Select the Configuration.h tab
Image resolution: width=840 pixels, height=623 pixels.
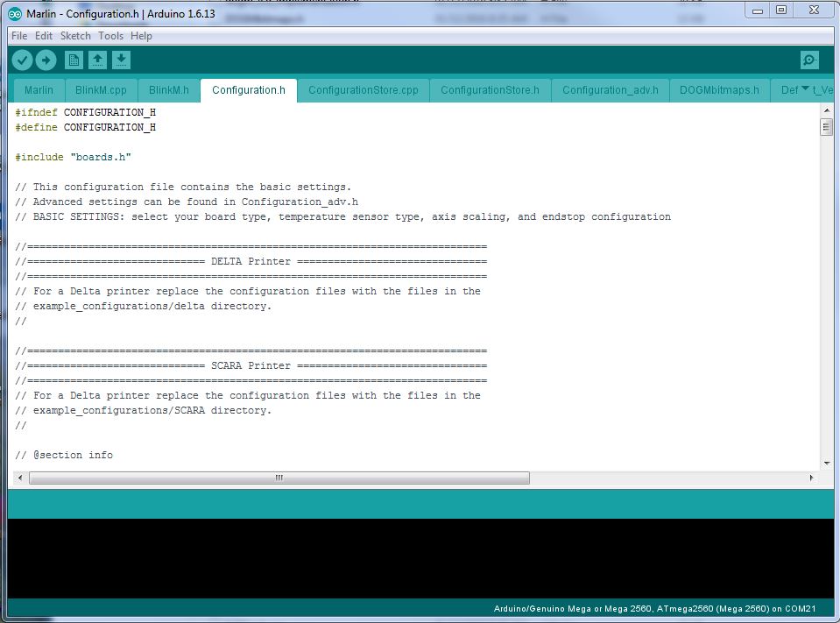[x=249, y=90]
